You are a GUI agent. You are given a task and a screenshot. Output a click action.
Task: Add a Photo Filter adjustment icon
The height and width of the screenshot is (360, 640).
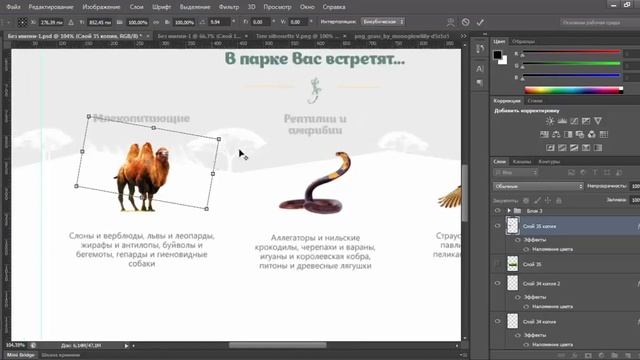(580, 134)
